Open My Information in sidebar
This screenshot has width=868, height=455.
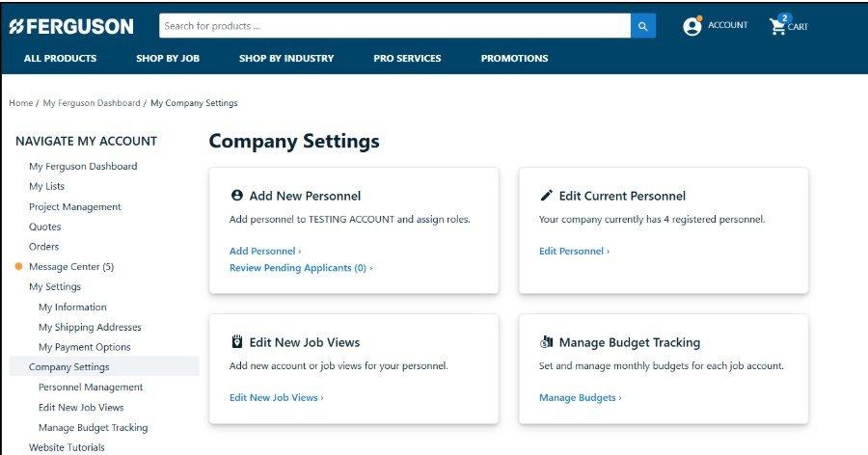pyautogui.click(x=72, y=307)
